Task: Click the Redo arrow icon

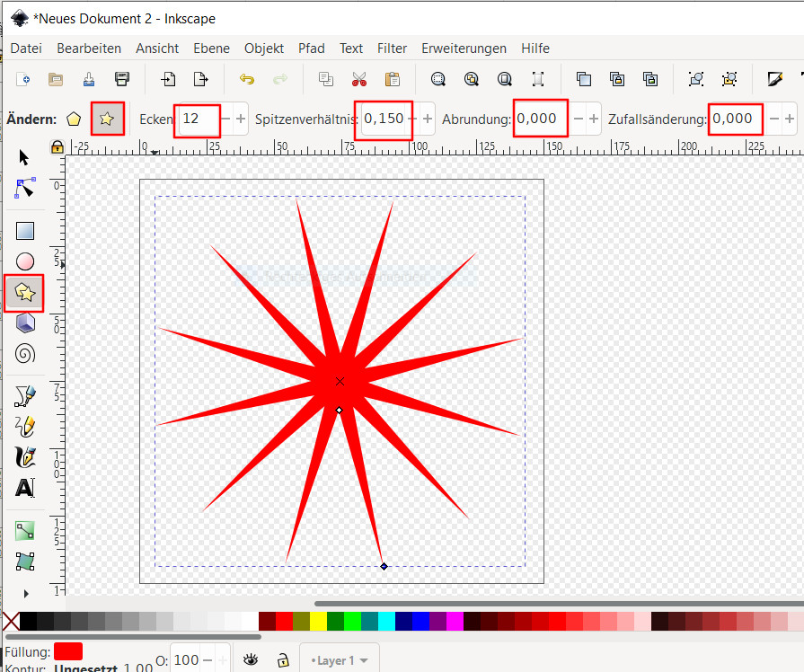Action: (280, 79)
